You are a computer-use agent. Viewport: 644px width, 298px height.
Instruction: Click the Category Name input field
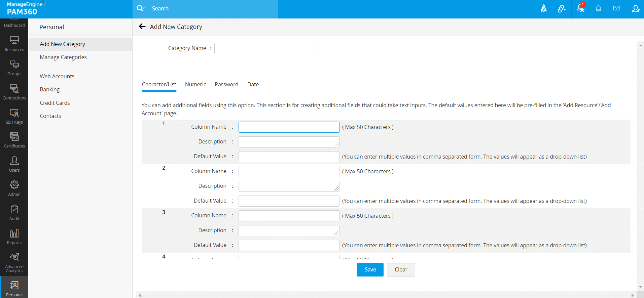pos(264,49)
